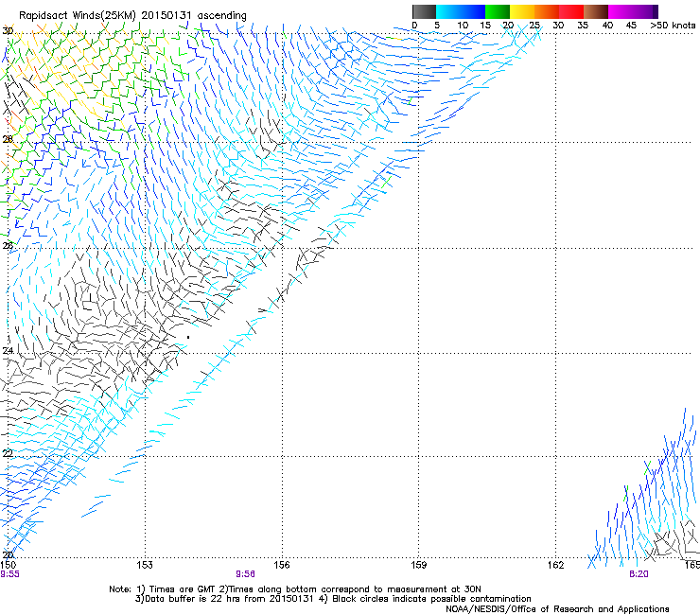Click the longitude label '156'
The image size is (700, 615).
tap(282, 565)
